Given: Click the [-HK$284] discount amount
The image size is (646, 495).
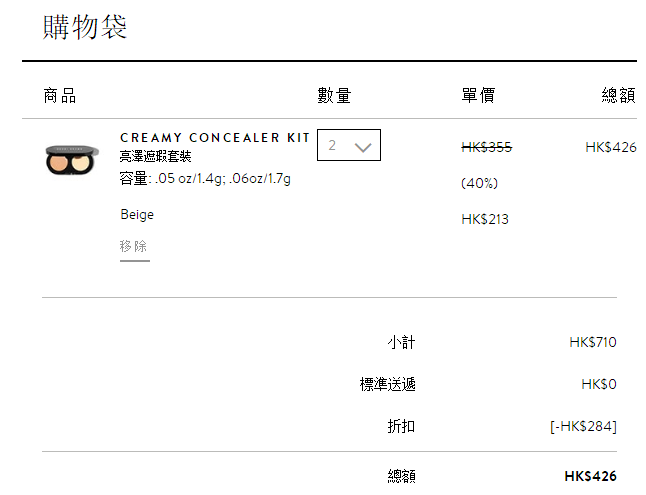Looking at the screenshot, I should (583, 426).
